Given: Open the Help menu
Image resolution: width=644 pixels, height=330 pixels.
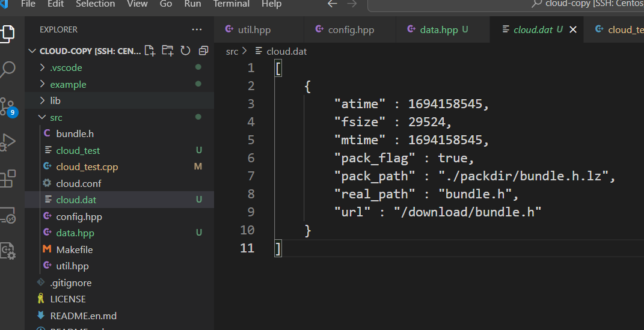Looking at the screenshot, I should tap(271, 4).
